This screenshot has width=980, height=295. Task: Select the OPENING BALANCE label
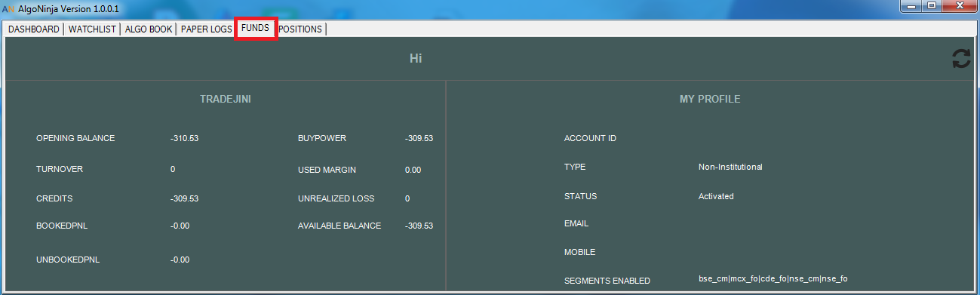point(75,139)
